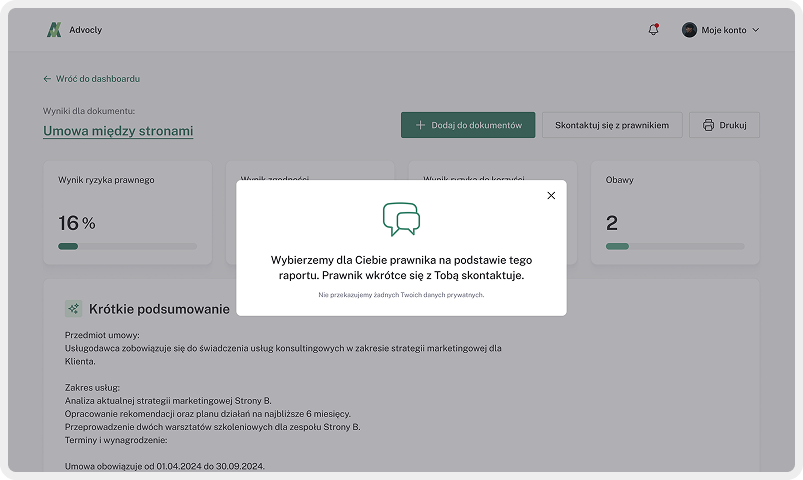Image resolution: width=803 pixels, height=480 pixels.
Task: Expand the Moje konto dropdown chevron
Action: coord(755,30)
